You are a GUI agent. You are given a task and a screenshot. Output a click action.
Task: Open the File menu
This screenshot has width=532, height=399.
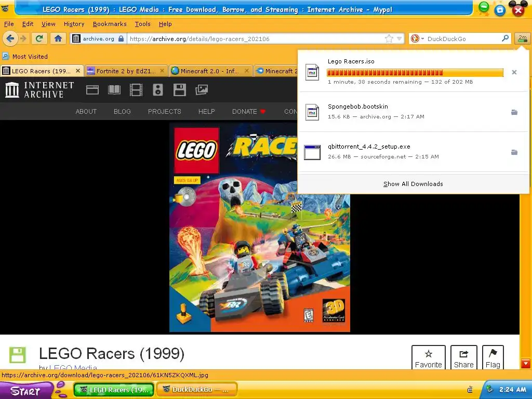9,24
